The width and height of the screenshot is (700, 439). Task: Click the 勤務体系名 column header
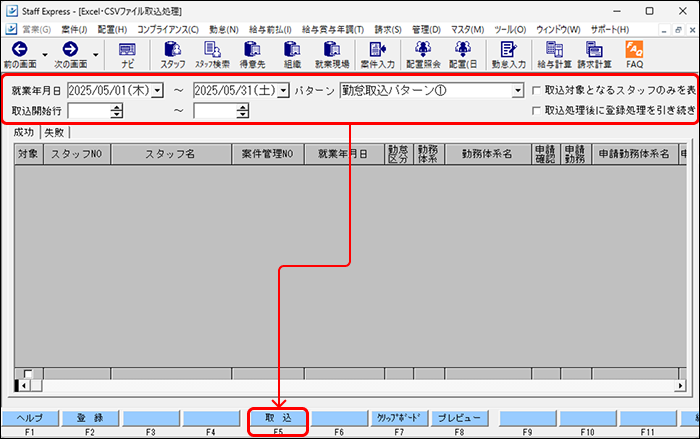coord(488,154)
